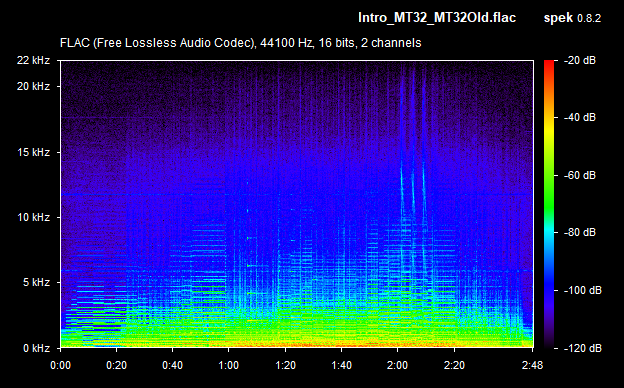Select the 2:48 end time marker

point(532,365)
